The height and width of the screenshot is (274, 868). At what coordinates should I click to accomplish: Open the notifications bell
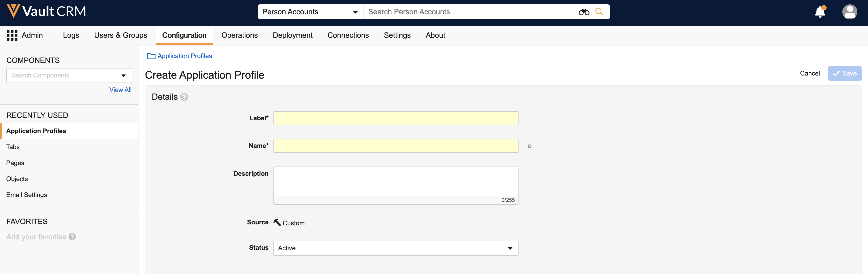820,12
